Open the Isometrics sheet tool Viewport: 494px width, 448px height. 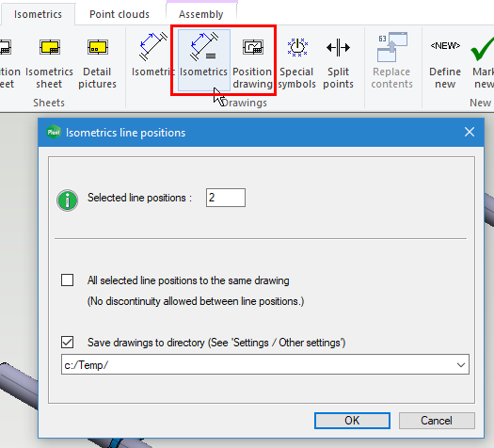coord(50,61)
